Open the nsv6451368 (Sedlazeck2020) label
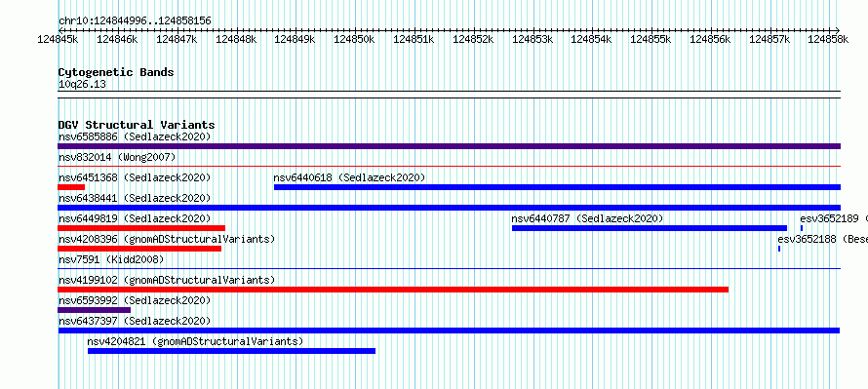The image size is (868, 389). point(135,177)
